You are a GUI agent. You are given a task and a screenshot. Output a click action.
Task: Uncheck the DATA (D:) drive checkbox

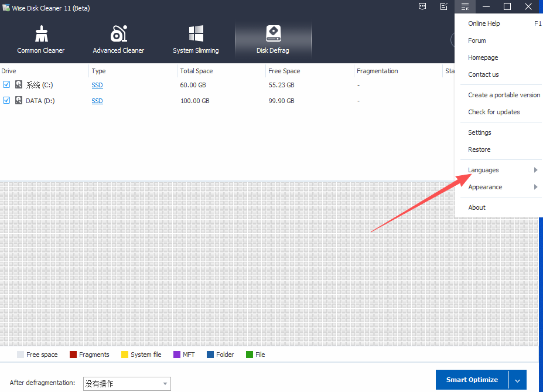pos(6,101)
